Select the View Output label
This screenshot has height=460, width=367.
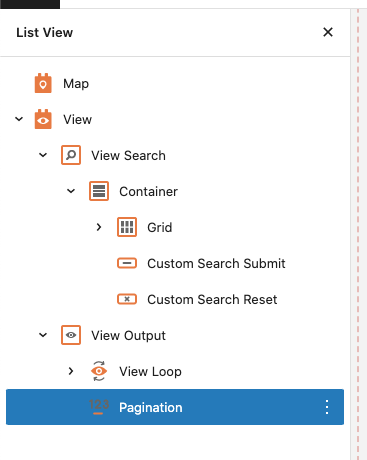coord(128,335)
